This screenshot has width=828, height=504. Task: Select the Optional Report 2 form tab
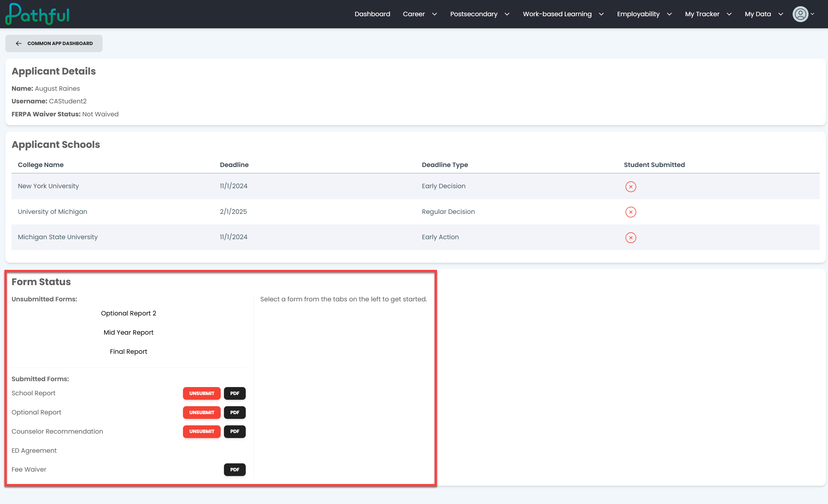(128, 313)
